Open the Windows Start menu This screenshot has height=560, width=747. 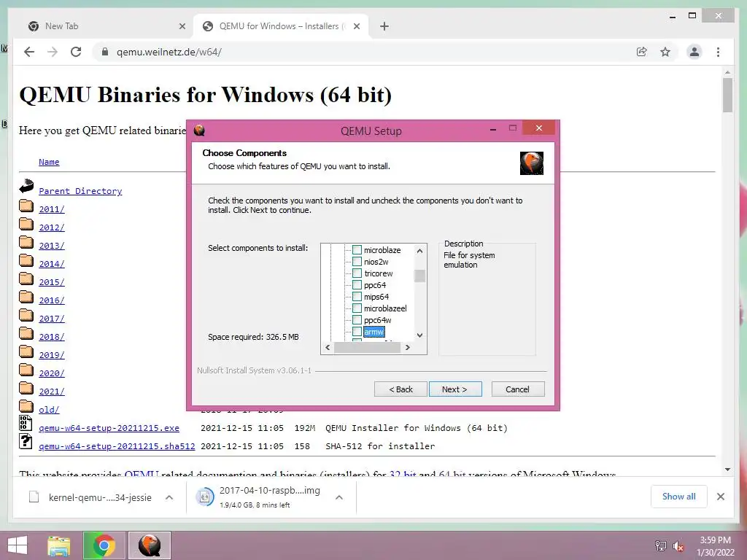click(18, 545)
